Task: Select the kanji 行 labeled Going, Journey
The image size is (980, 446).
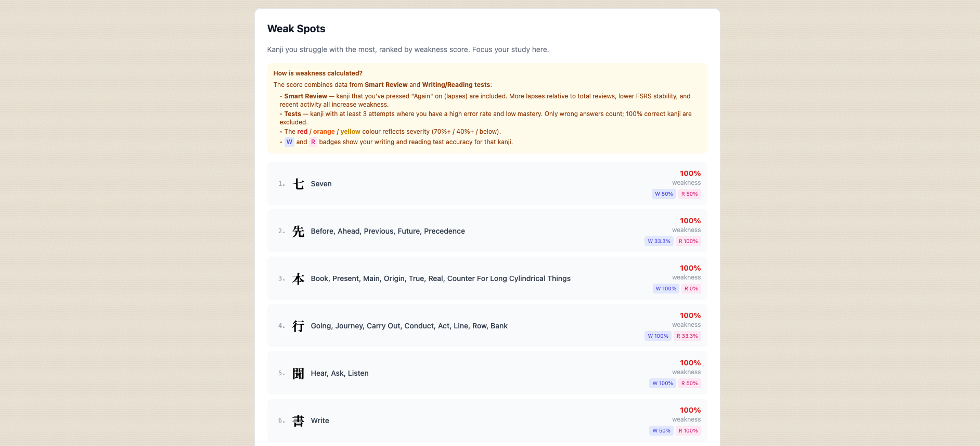Action: pyautogui.click(x=298, y=326)
